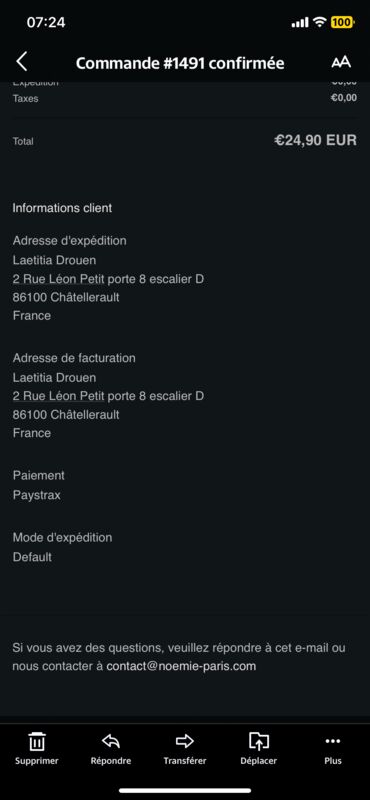This screenshot has height=800, width=370.
Task: Tap the Transférer forward arrow icon
Action: 185,741
